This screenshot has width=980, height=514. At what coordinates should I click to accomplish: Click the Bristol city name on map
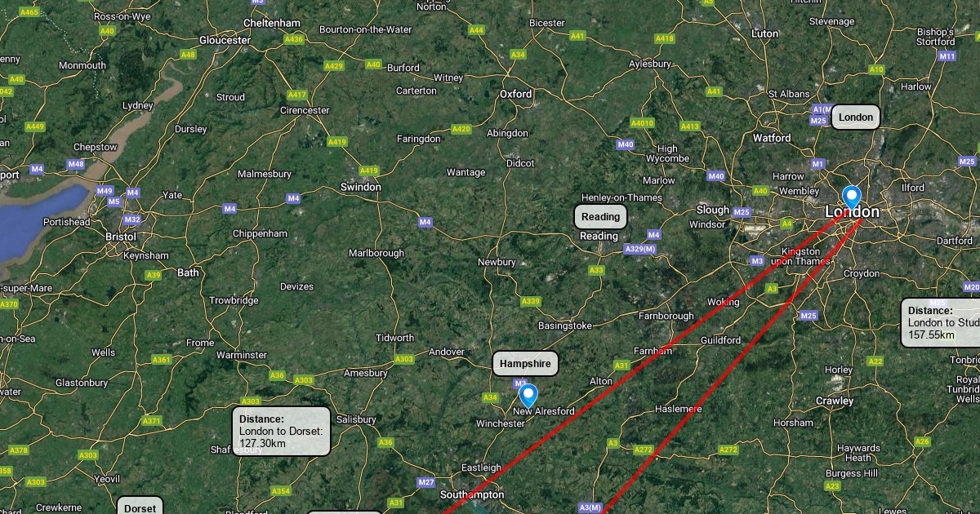(121, 237)
